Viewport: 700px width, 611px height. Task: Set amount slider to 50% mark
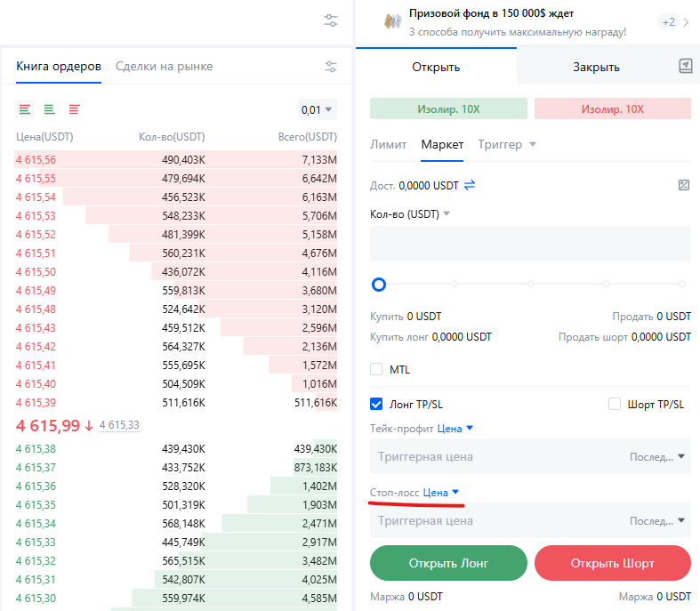pyautogui.click(x=531, y=284)
